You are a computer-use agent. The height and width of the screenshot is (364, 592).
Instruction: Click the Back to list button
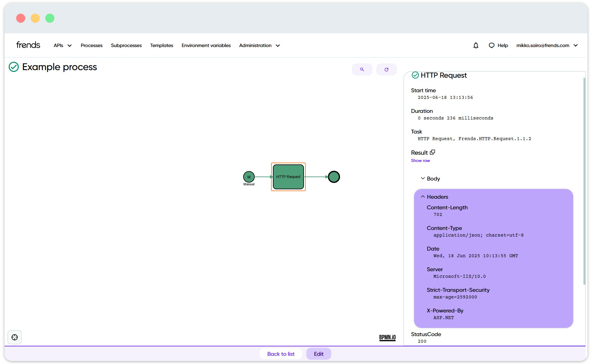[281, 354]
